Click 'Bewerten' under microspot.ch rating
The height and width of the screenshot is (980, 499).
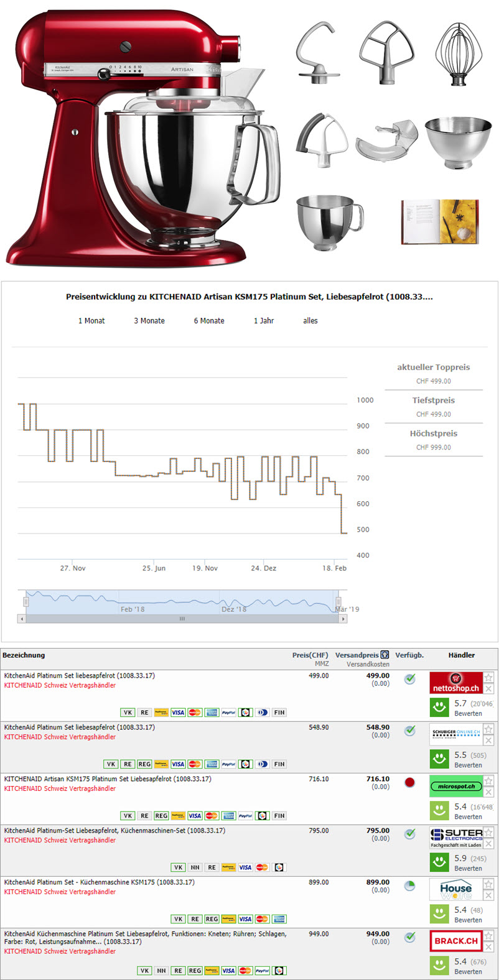pos(468,816)
